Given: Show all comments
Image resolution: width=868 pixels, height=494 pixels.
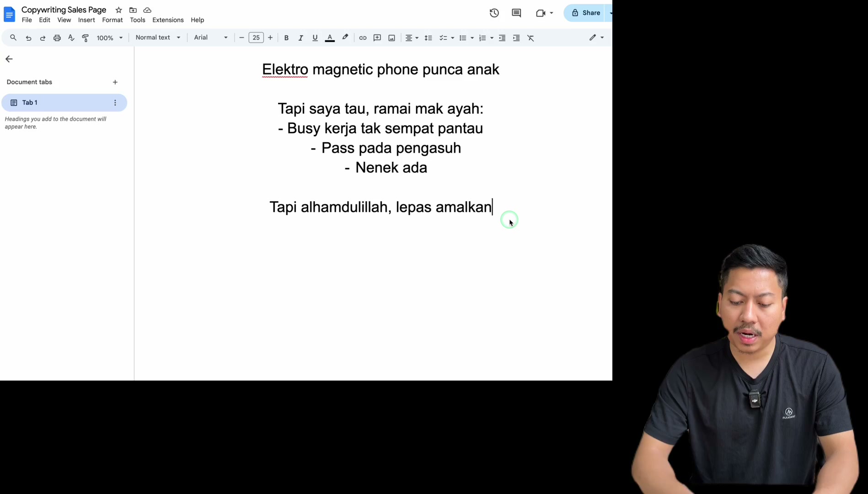Looking at the screenshot, I should [x=516, y=13].
